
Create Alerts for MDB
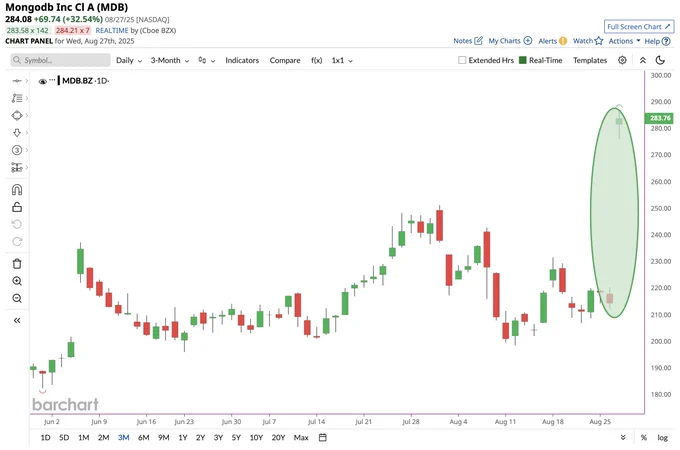552,41
